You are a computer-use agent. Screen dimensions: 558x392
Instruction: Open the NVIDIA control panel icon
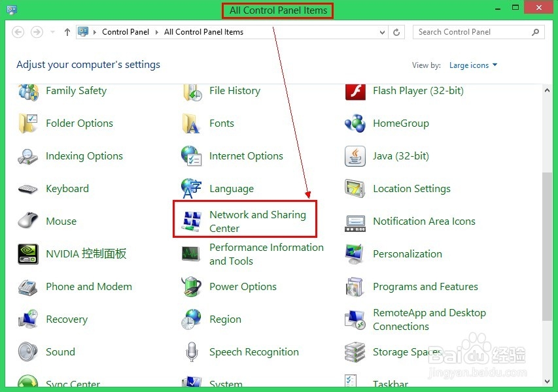tap(28, 253)
